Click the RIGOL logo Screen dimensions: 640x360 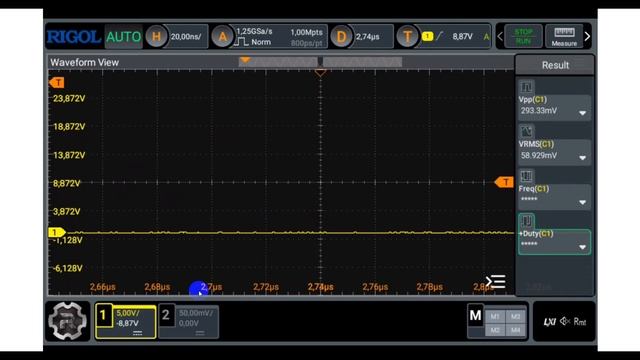pyautogui.click(x=74, y=37)
